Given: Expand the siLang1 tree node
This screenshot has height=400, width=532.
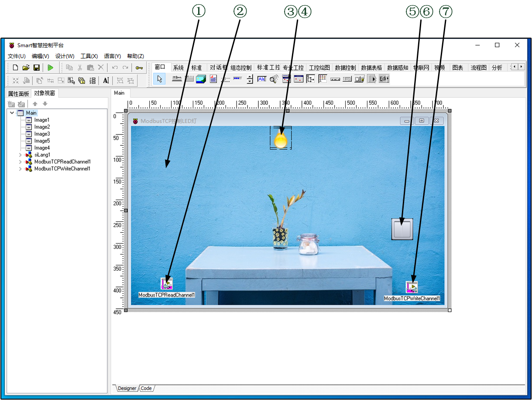Looking at the screenshot, I should (x=20, y=155).
